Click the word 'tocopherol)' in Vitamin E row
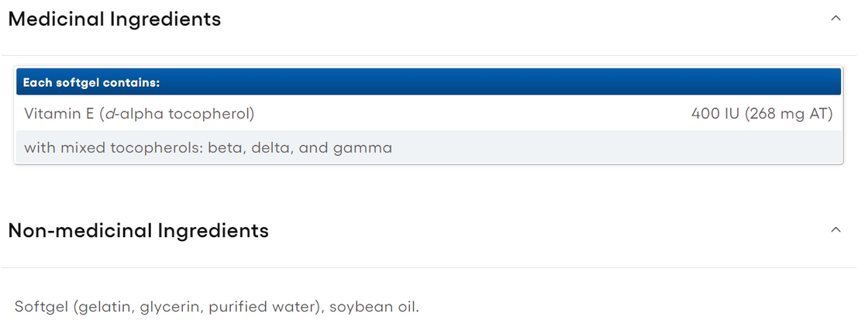Image resolution: width=868 pixels, height=327 pixels. [x=212, y=114]
